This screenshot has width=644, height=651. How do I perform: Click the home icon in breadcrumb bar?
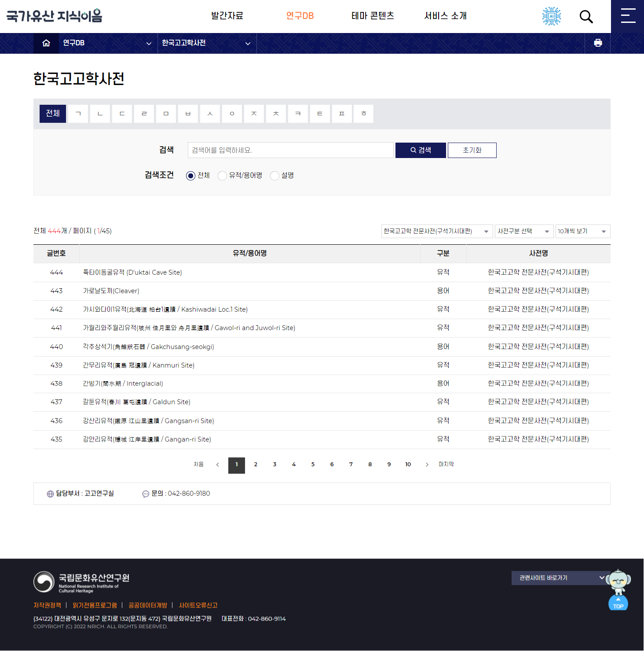(x=46, y=43)
